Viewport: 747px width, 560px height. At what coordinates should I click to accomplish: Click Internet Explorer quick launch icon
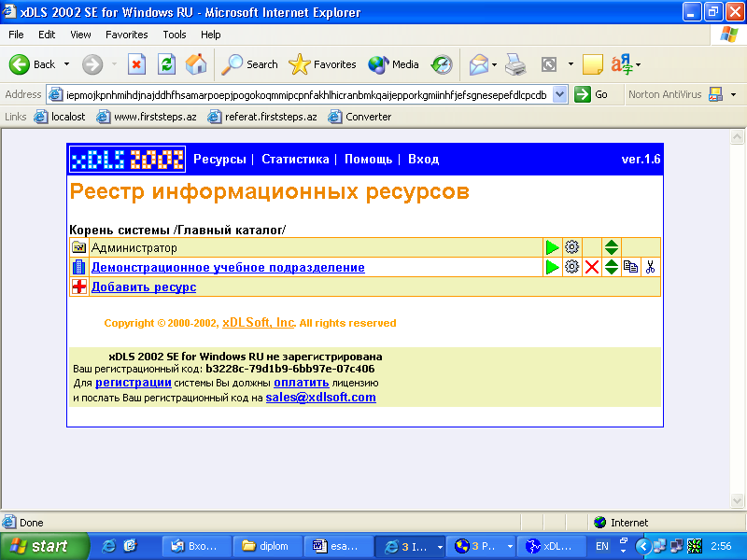(x=108, y=546)
